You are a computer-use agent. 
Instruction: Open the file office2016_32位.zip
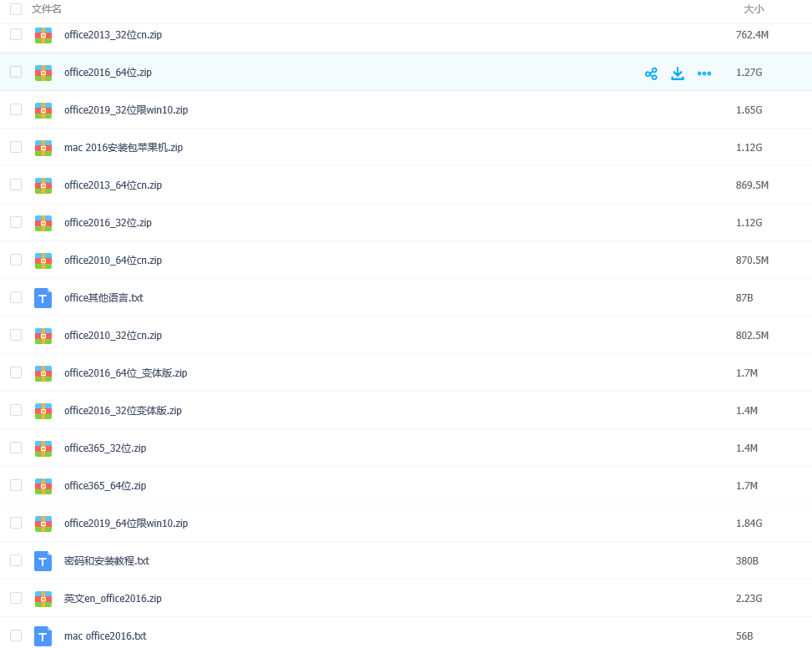tap(108, 223)
